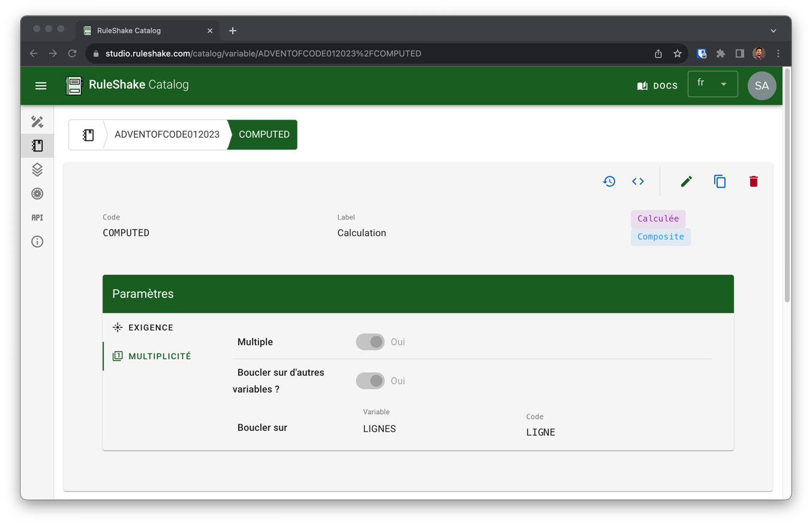Open the hamburger navigation menu
The width and height of the screenshot is (812, 525).
pos(41,86)
